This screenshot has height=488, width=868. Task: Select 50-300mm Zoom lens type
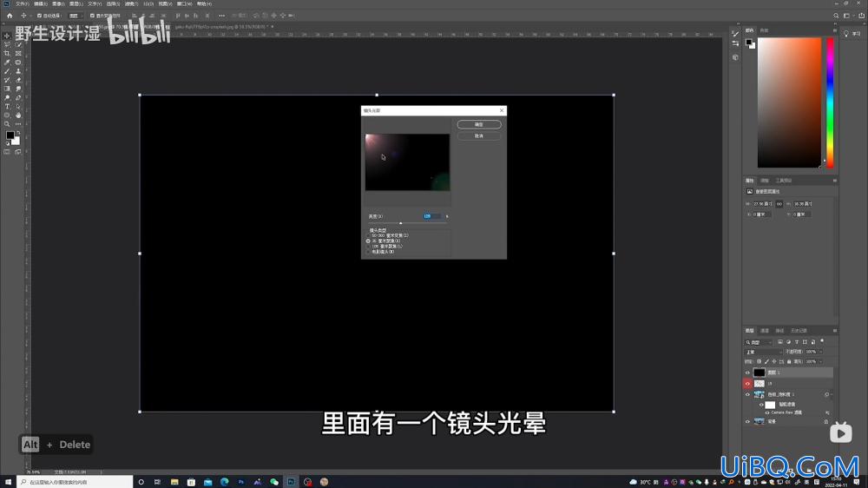point(368,235)
